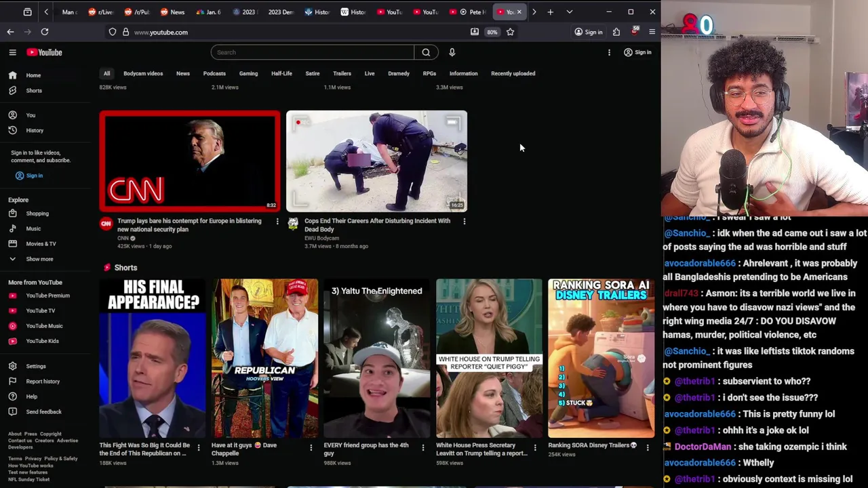
Task: Open HIS FINAL APPEARANCE short thumbnail
Action: 153,358
